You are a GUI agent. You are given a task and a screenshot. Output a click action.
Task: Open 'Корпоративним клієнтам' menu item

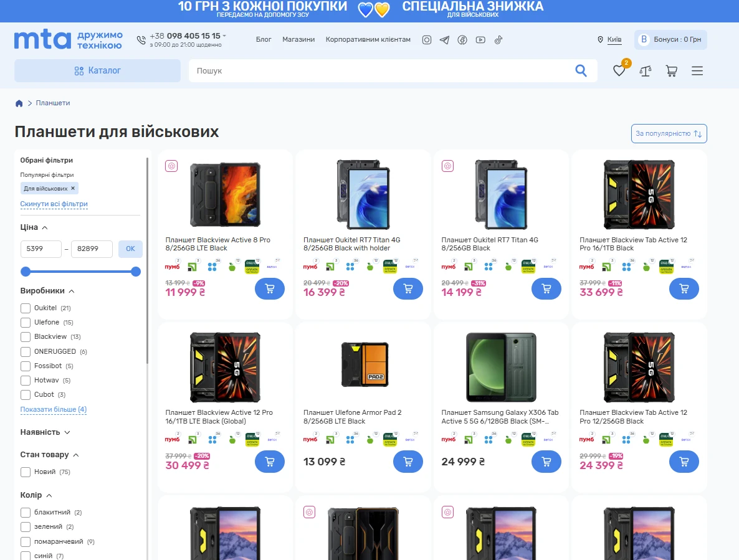tap(368, 40)
